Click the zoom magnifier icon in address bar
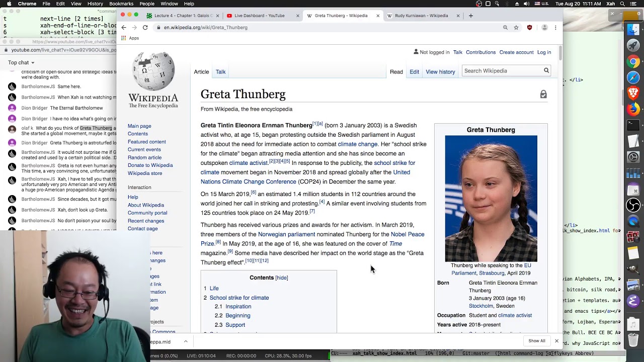 (x=505, y=28)
